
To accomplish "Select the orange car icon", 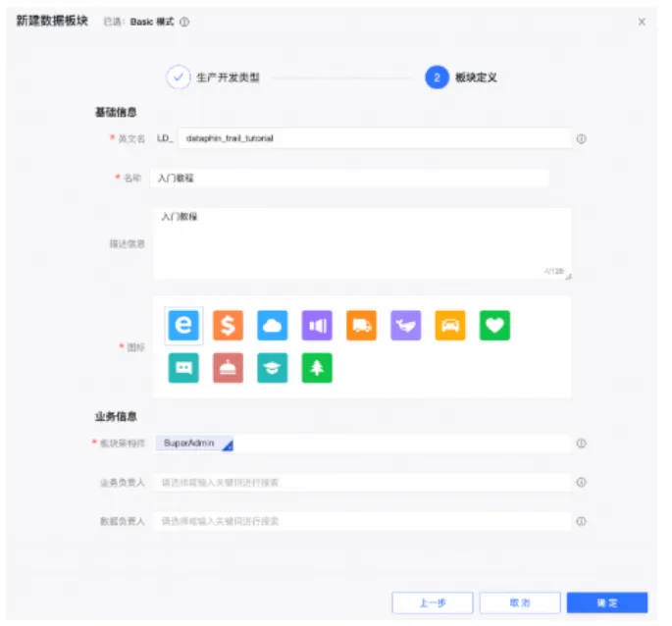I will [x=450, y=325].
